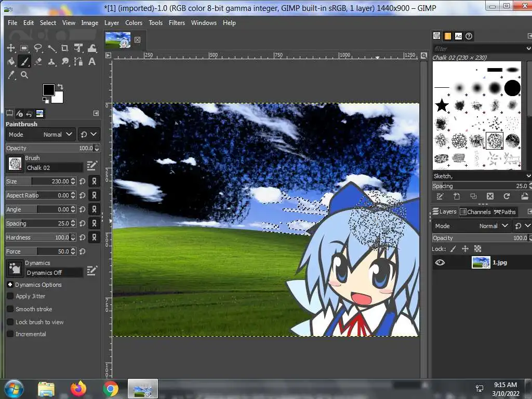Open Layers dock tab configuration menu
Viewport: 532px width, 399px height.
tap(529, 212)
